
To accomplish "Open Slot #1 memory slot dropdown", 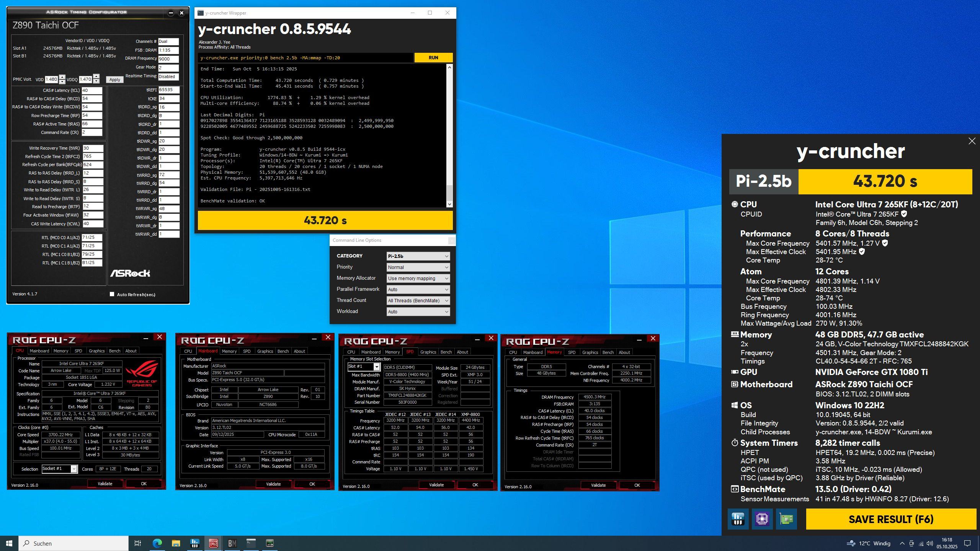I will click(x=377, y=367).
